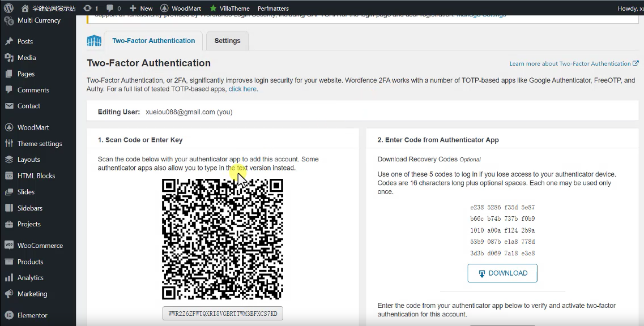Open Howdy user menu in the admin bar

(x=630, y=8)
